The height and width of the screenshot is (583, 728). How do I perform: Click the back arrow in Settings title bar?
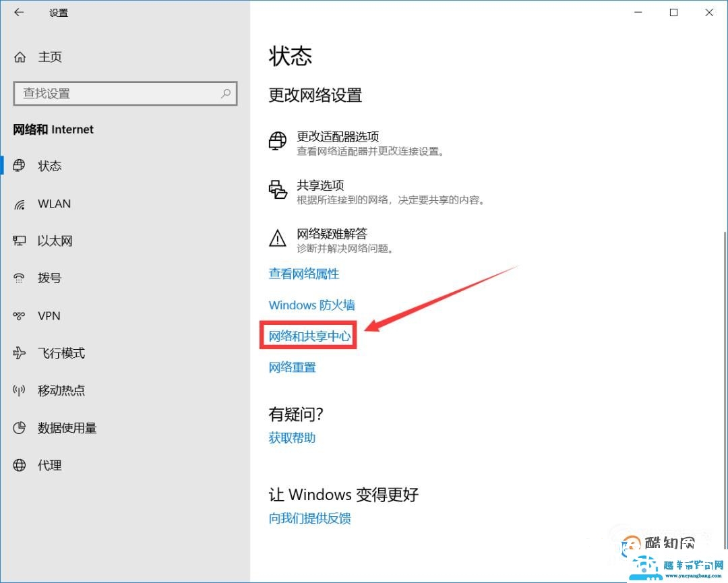click(19, 13)
